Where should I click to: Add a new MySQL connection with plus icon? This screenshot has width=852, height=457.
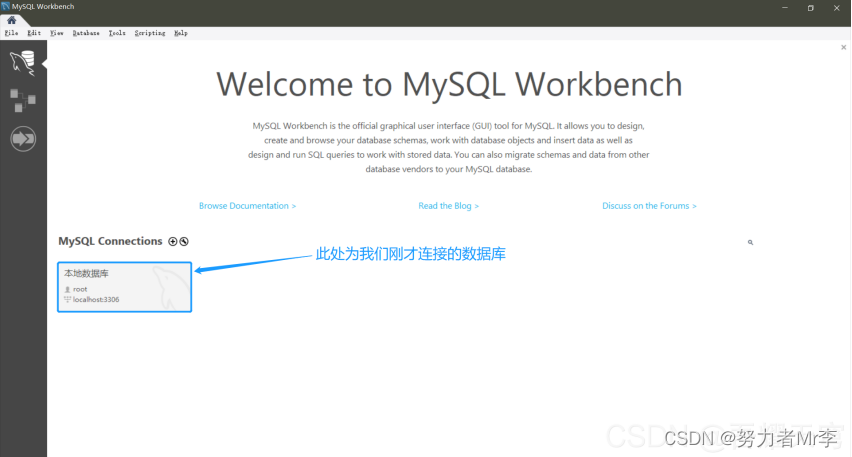click(173, 241)
